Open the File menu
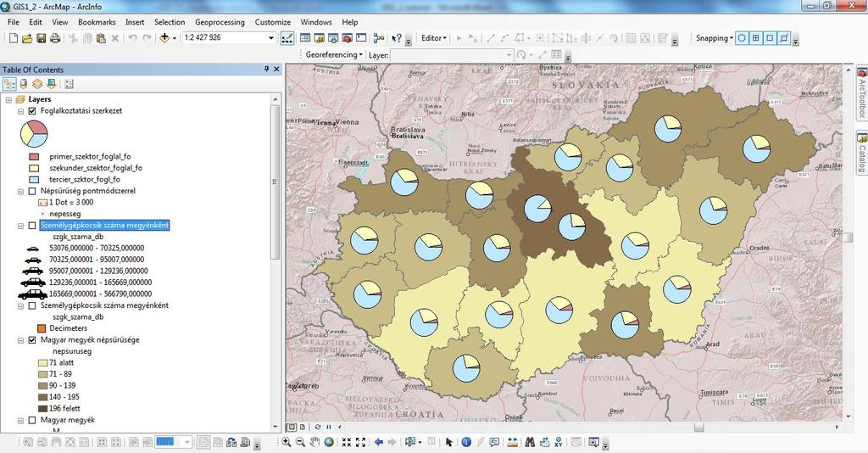The height and width of the screenshot is (453, 868). point(14,22)
